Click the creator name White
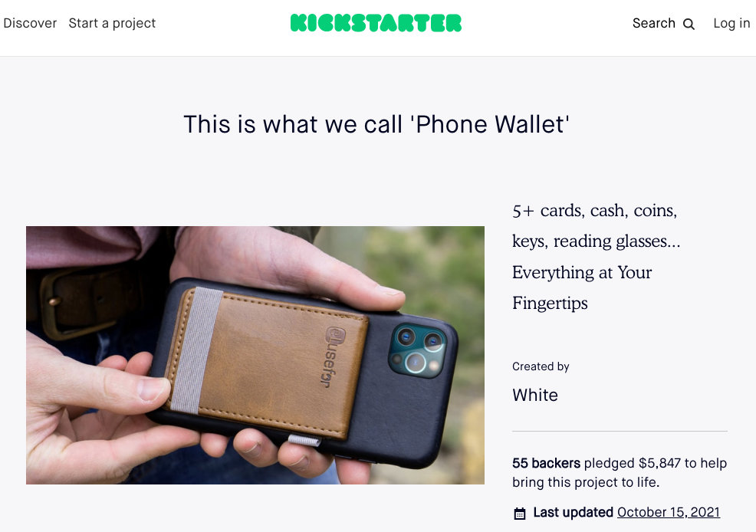Screen dimensions: 756x532 pos(534,395)
